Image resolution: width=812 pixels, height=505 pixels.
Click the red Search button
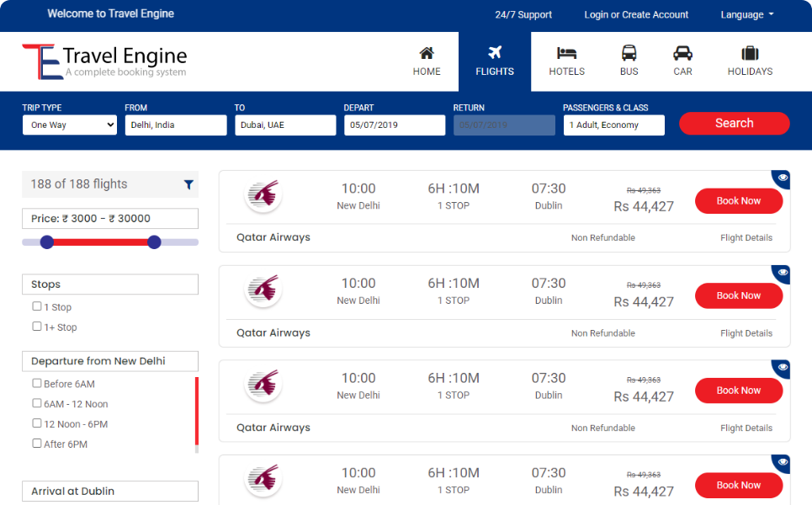coord(734,124)
